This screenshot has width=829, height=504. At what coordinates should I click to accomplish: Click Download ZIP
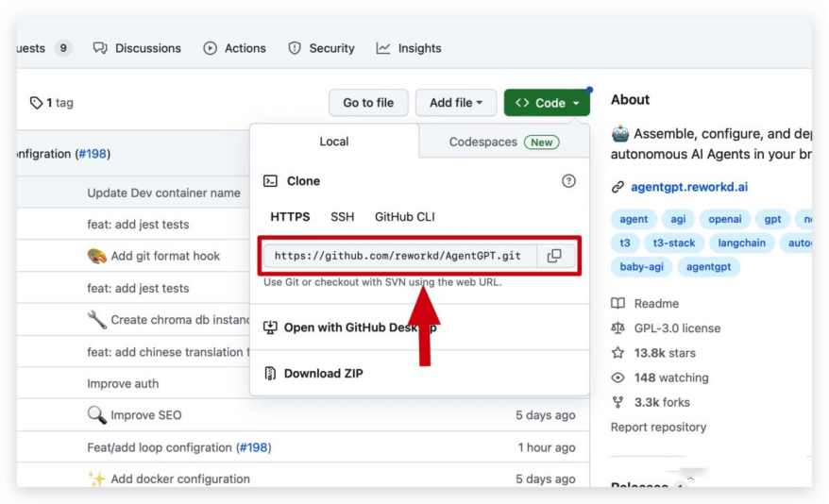(x=313, y=374)
